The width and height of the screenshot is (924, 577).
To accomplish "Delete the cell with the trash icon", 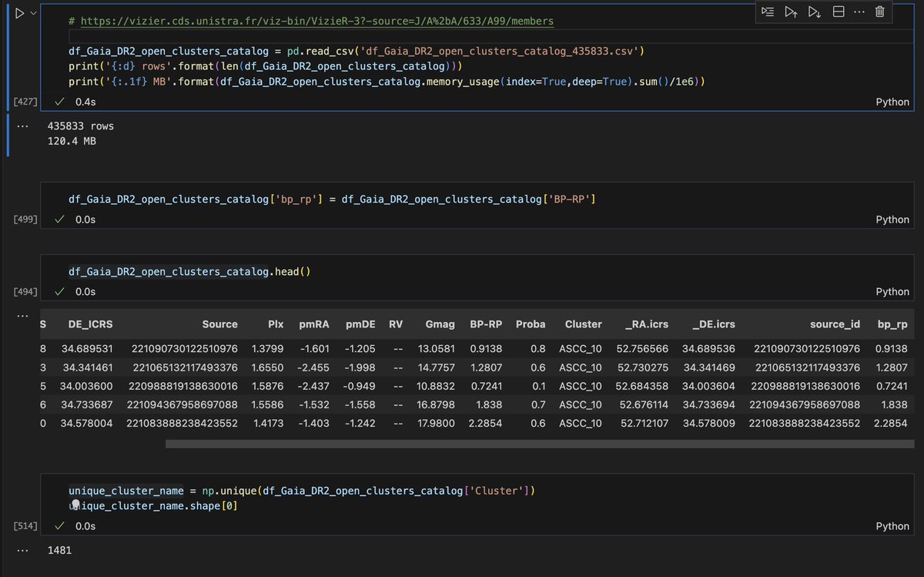I will coord(879,12).
